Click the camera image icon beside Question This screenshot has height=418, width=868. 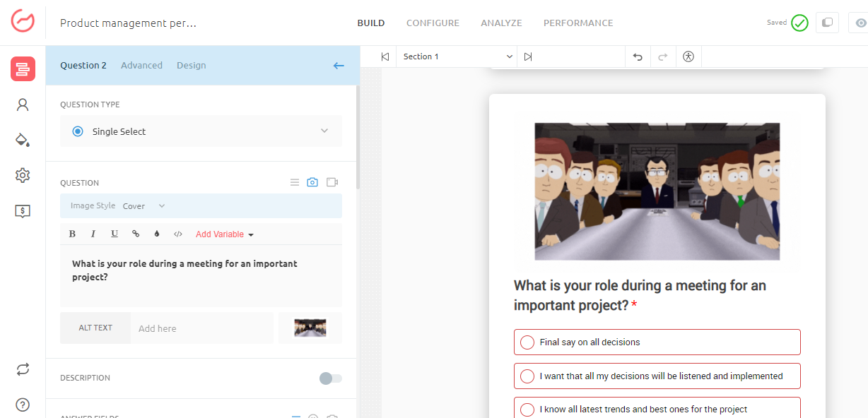pyautogui.click(x=312, y=182)
